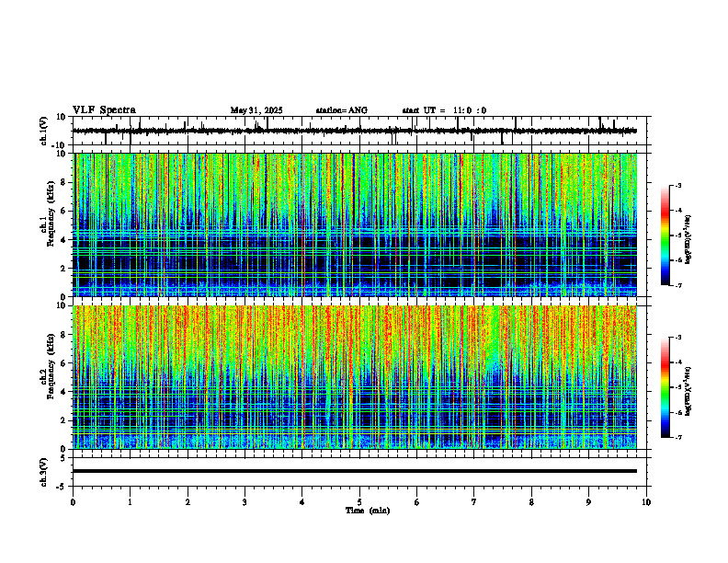Click the "-10" tick on ch.1(V) axis
The height and width of the screenshot is (563, 728).
(x=60, y=145)
